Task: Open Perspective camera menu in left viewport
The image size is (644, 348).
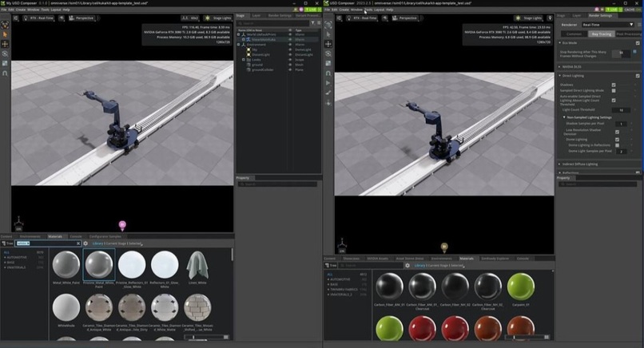Action: pyautogui.click(x=81, y=18)
